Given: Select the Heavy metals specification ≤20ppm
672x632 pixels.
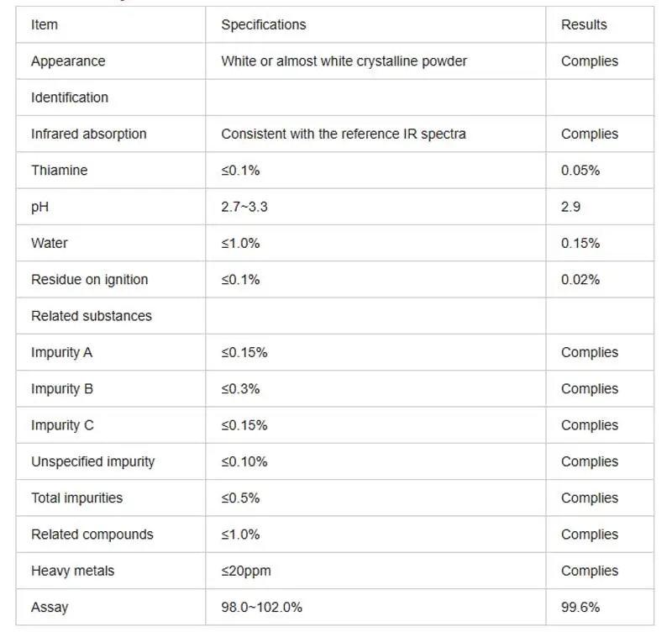Looking at the screenshot, I should click(x=246, y=571).
